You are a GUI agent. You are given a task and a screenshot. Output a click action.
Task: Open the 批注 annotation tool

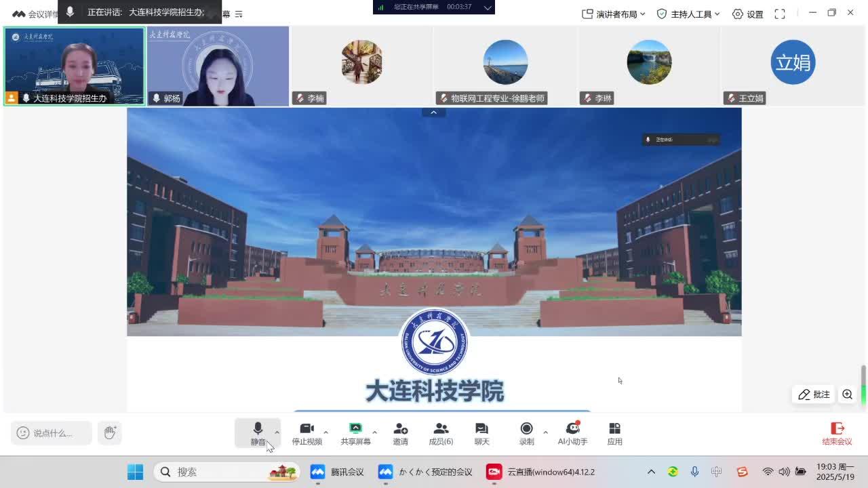[x=814, y=394]
